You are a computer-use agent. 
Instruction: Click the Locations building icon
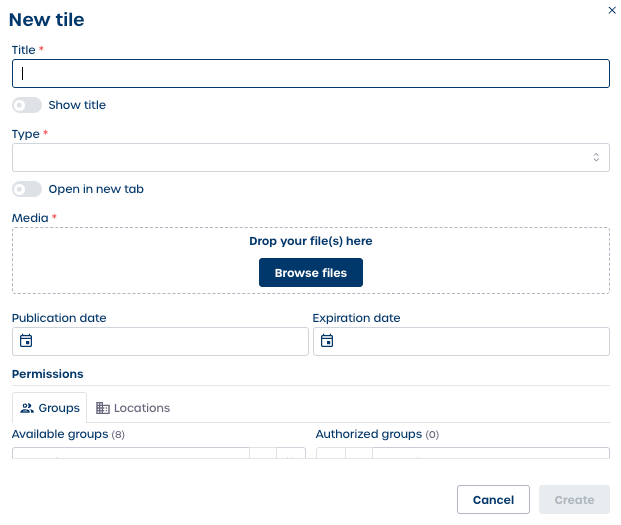[x=103, y=408]
